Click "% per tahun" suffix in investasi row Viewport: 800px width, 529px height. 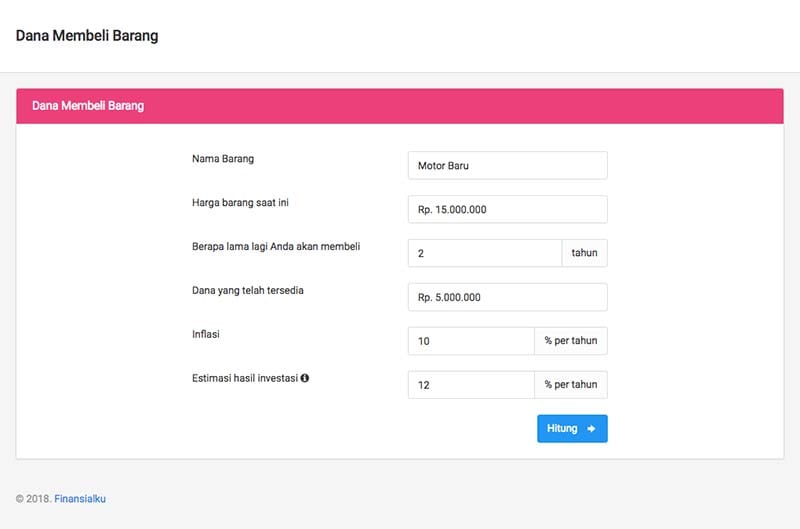(x=570, y=385)
